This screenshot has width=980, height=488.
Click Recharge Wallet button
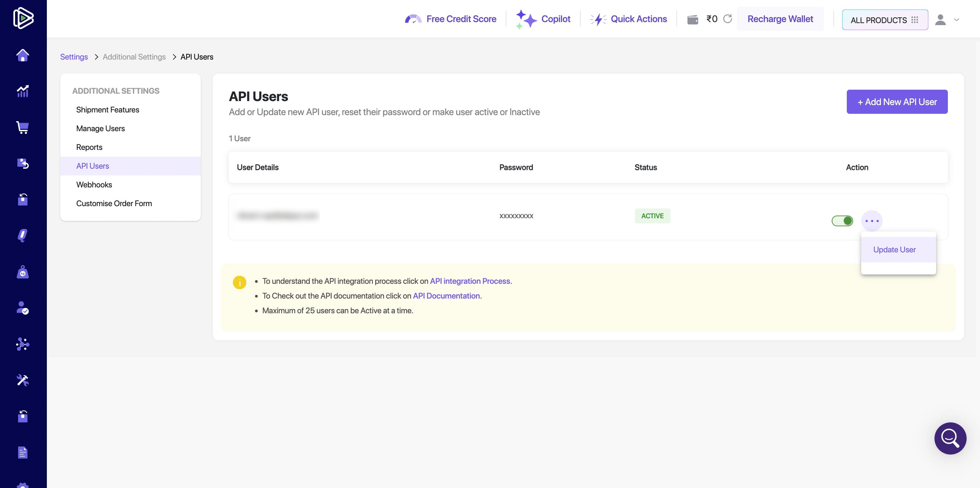[780, 19]
